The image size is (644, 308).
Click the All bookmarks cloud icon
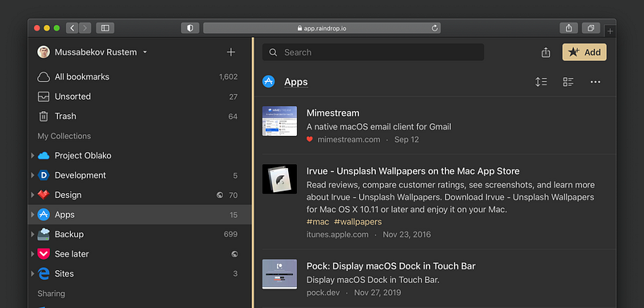pyautogui.click(x=43, y=76)
